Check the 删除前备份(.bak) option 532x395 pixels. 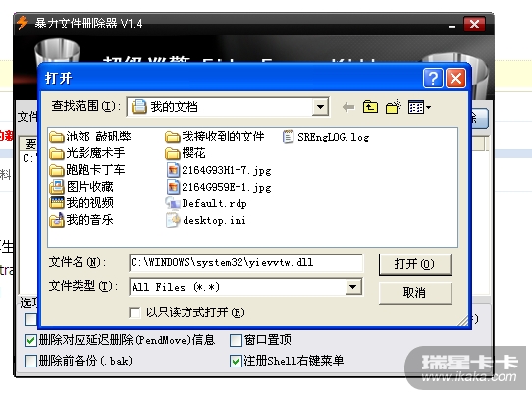30,361
